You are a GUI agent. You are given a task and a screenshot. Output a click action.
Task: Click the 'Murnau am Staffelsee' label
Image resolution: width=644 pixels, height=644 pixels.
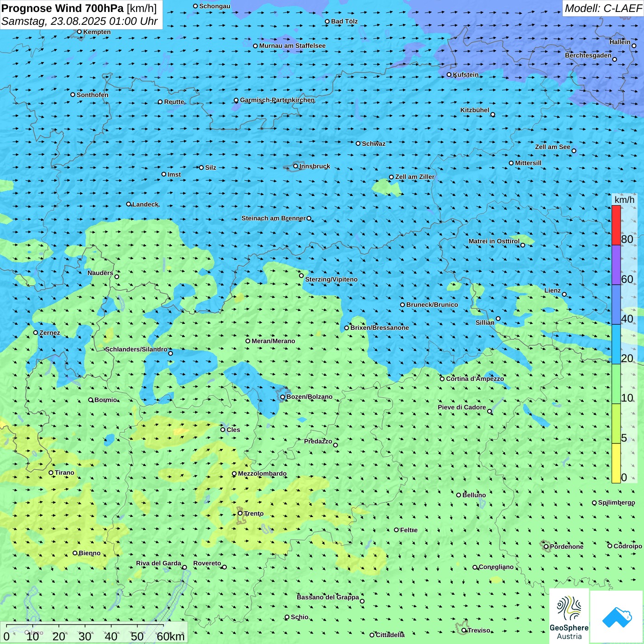[292, 46]
